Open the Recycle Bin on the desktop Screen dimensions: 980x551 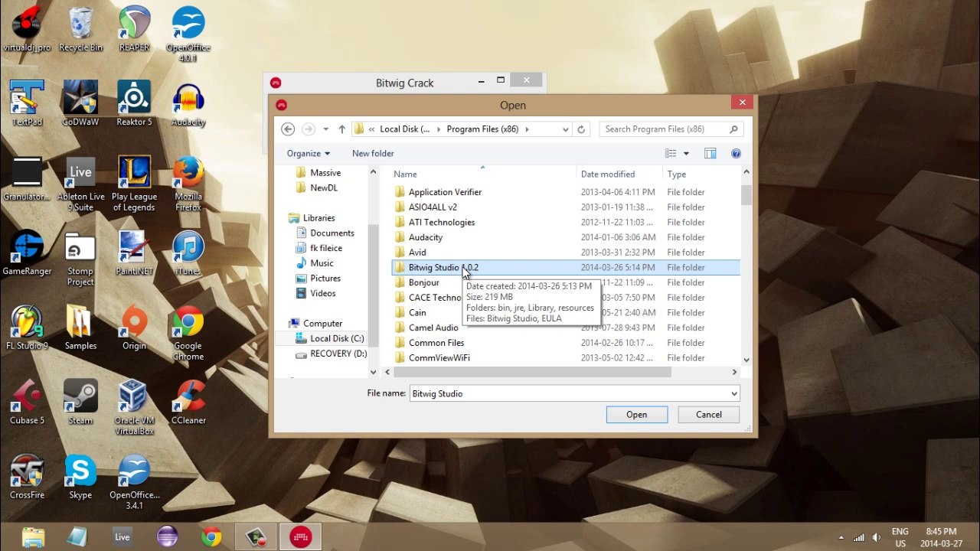[80, 31]
